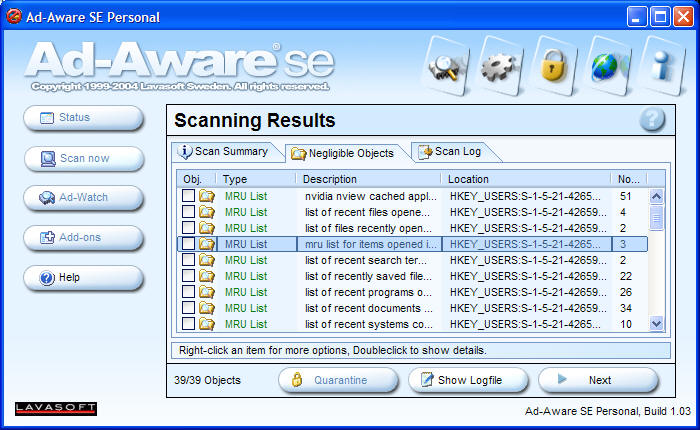Sort results by Description column header
The image size is (700, 430).
point(370,179)
